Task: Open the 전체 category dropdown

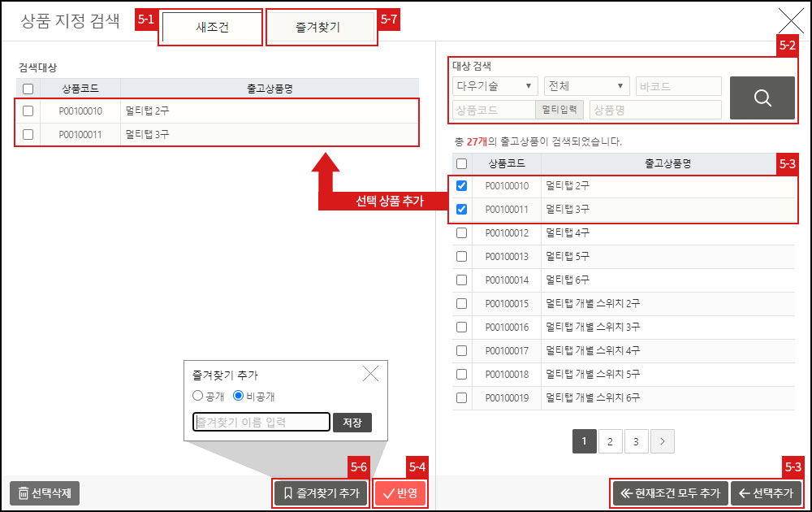Action: [586, 85]
